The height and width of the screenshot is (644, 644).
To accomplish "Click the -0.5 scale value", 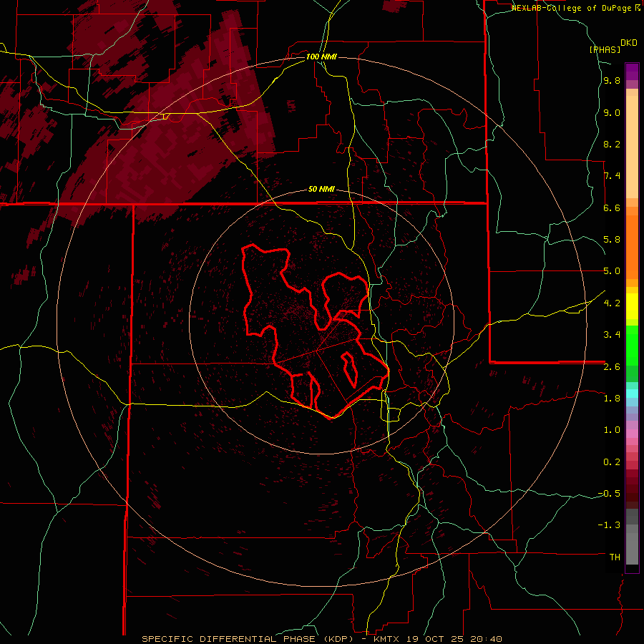I will click(x=609, y=494).
